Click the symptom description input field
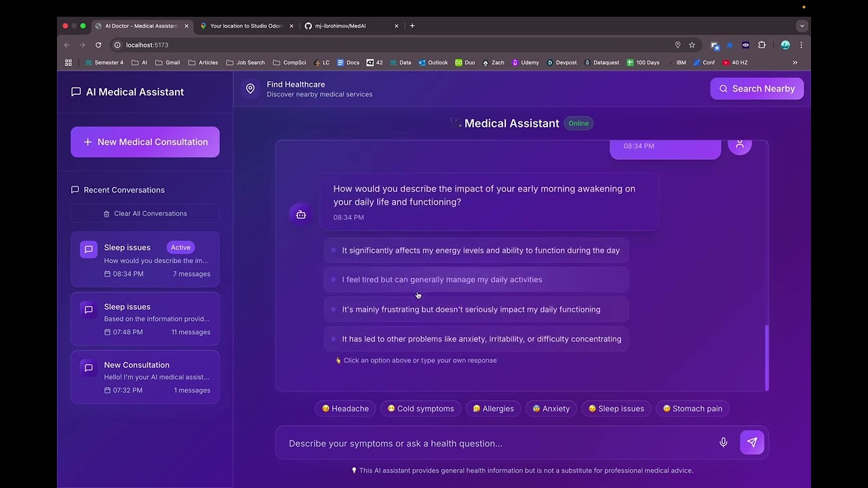 pos(498,443)
